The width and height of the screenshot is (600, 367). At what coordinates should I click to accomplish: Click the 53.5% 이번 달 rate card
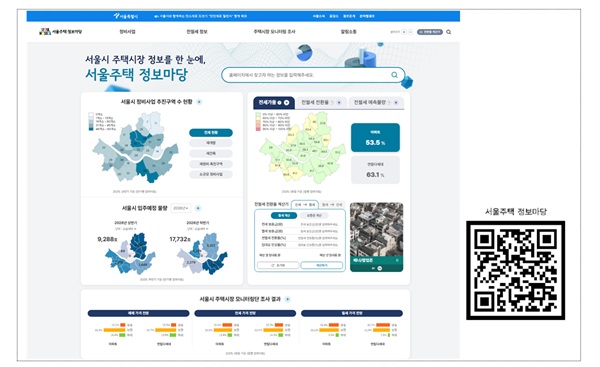point(375,137)
